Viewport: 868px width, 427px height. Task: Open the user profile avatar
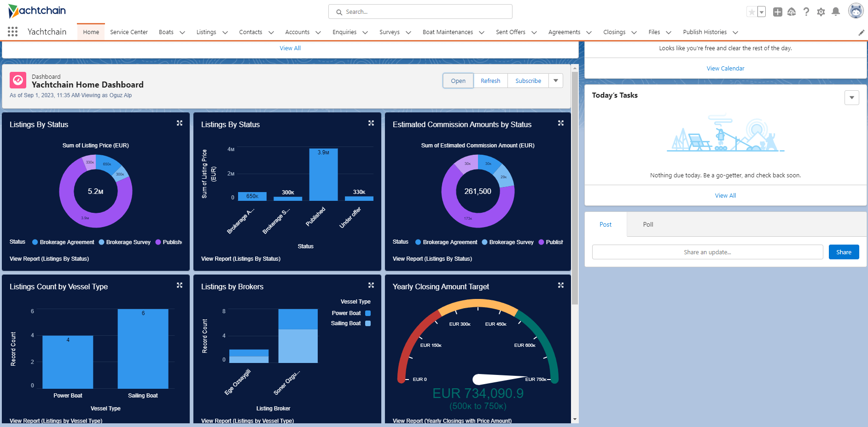click(856, 11)
